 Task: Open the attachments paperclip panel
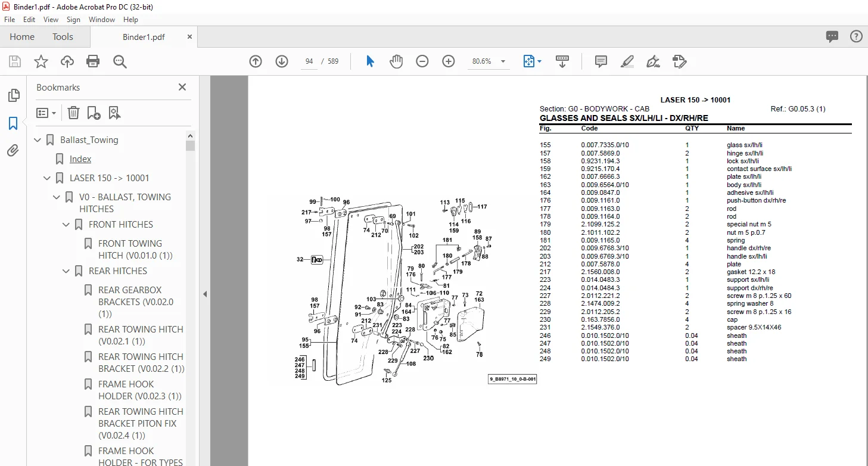coord(13,151)
